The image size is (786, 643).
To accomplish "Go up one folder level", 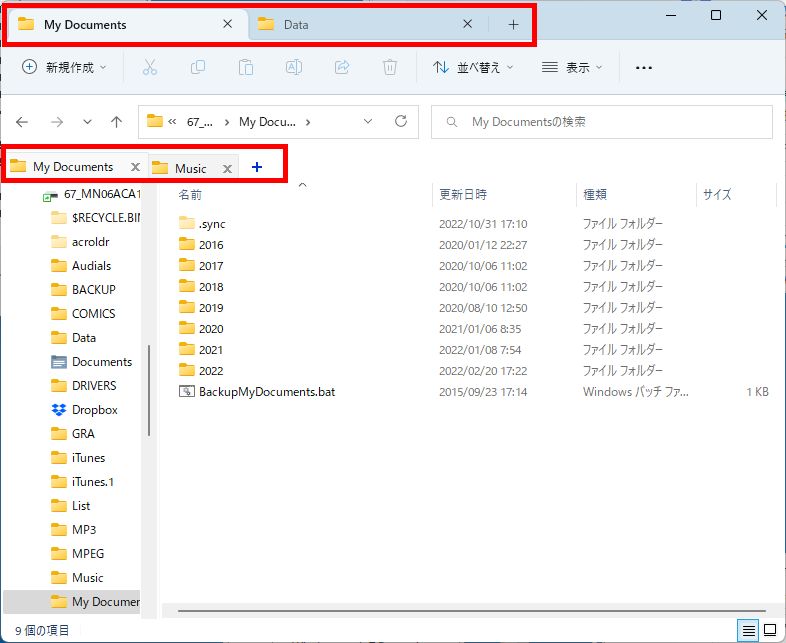I will [116, 122].
